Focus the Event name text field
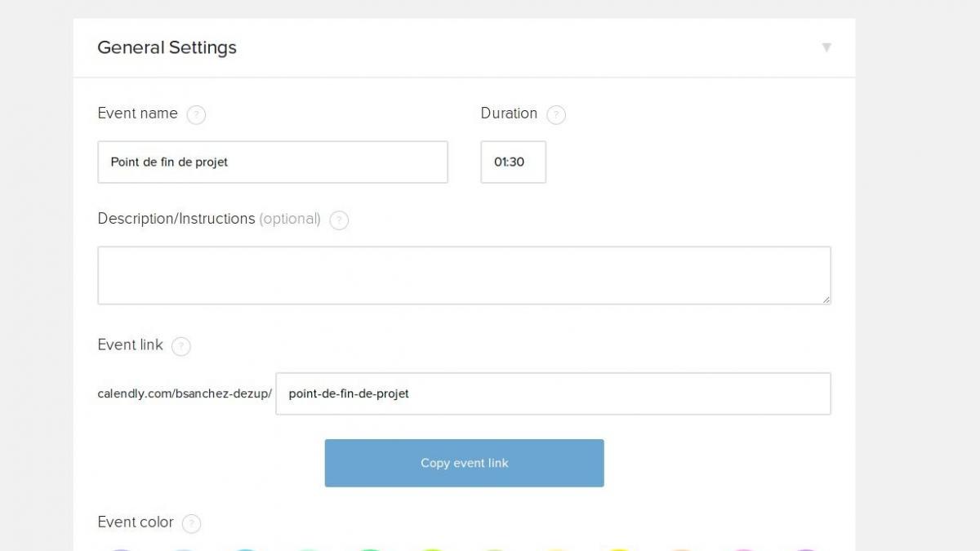This screenshot has width=980, height=551. tap(273, 162)
